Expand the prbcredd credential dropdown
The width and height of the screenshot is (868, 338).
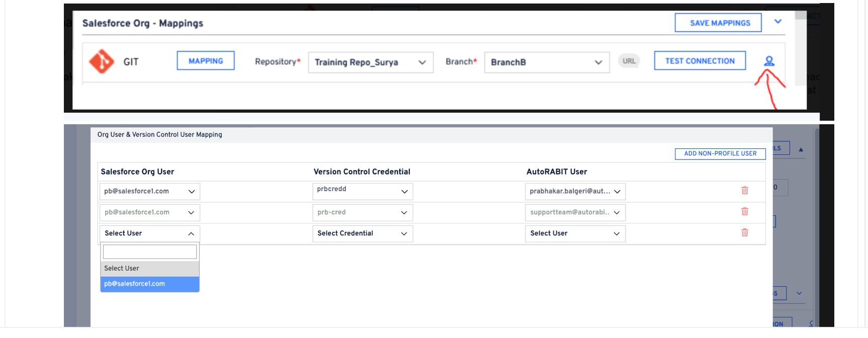(x=362, y=192)
